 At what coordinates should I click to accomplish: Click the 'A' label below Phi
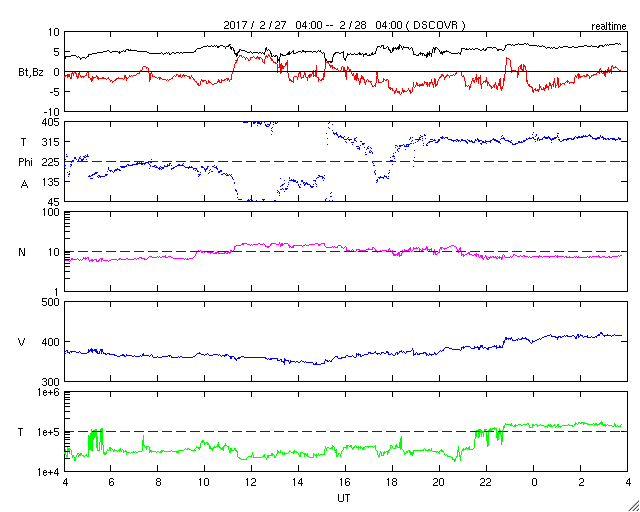coord(24,185)
